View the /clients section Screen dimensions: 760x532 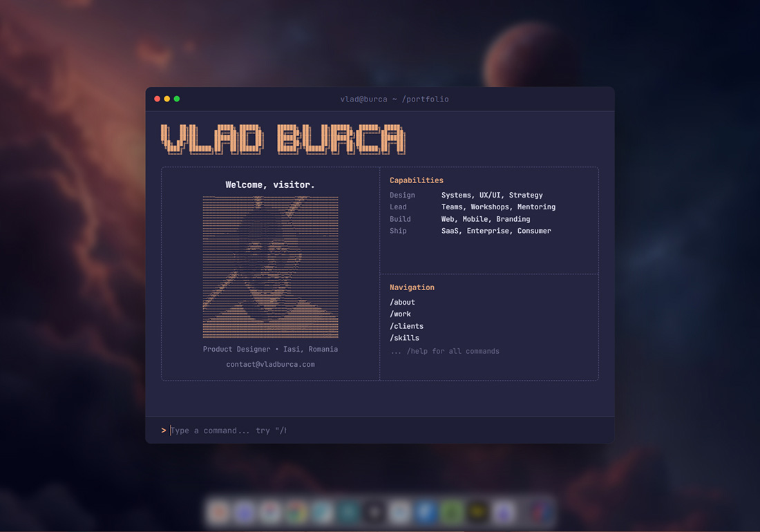click(406, 325)
